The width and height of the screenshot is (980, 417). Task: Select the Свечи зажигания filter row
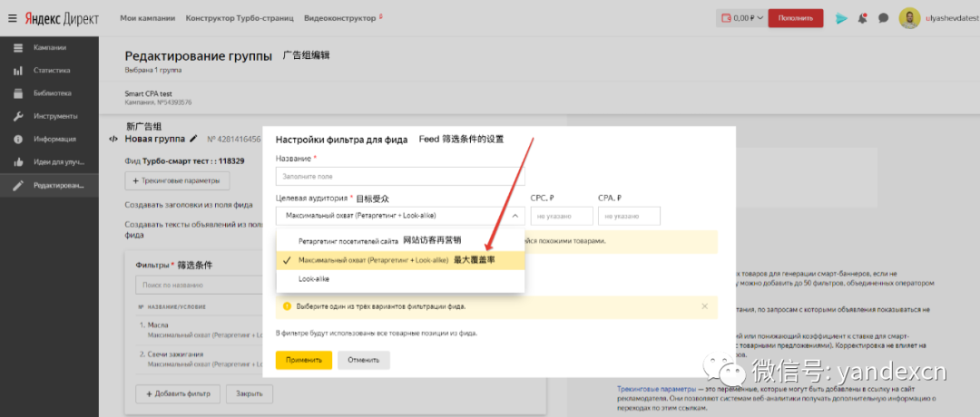pyautogui.click(x=200, y=359)
